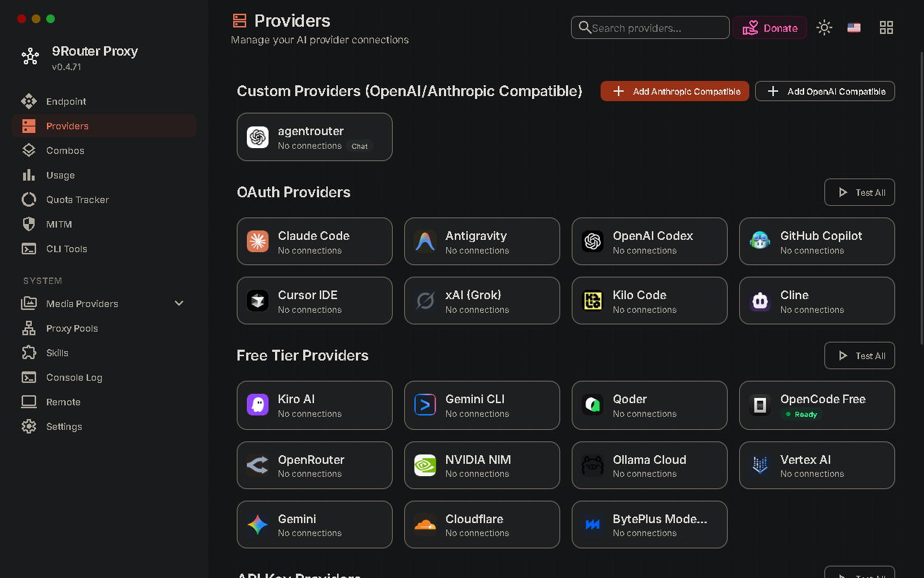
Task: Click the Skills puzzle icon
Action: point(29,353)
